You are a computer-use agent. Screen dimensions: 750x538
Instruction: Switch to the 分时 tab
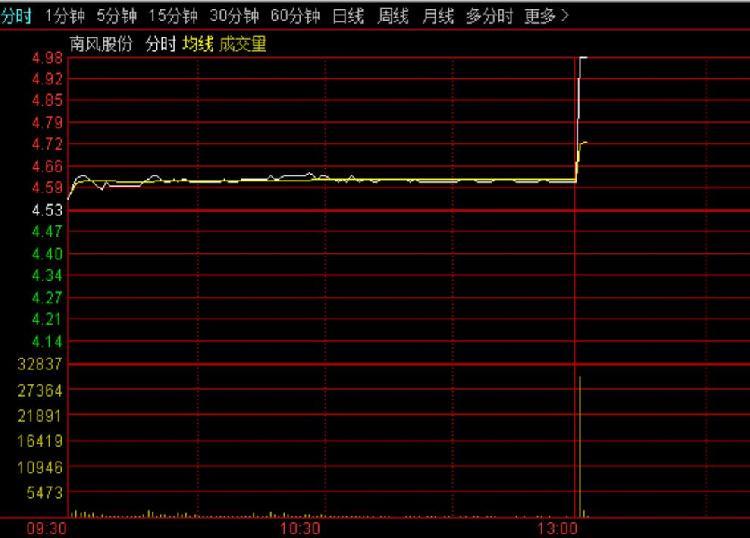[16, 16]
